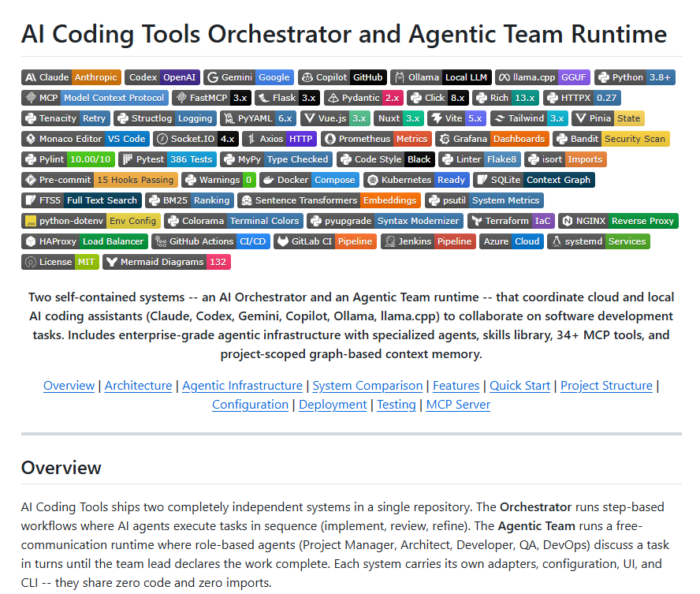Click the Codex OpenAI badge

pos(162,77)
